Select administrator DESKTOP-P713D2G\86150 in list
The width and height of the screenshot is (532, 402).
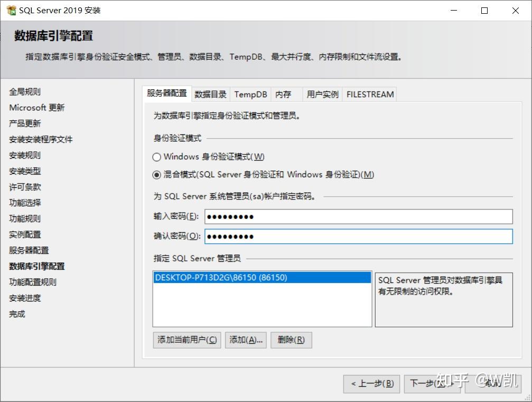tap(262, 278)
